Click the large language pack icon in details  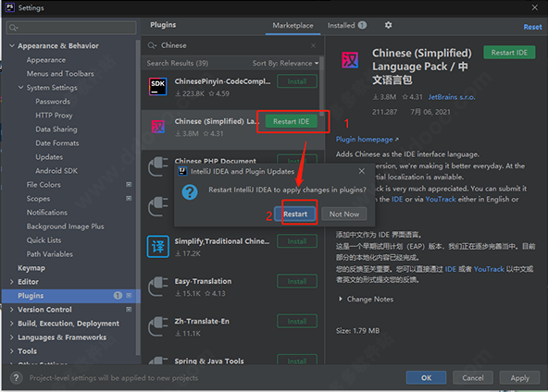click(x=350, y=60)
